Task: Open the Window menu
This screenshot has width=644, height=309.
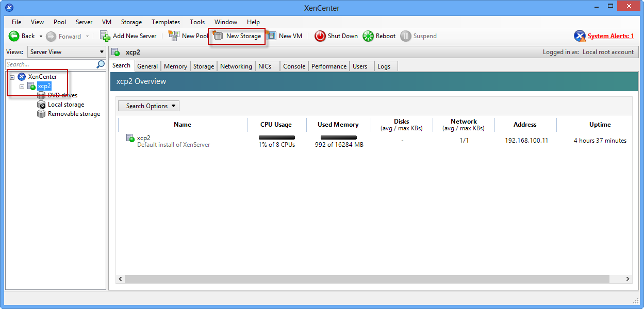Action: (x=226, y=22)
